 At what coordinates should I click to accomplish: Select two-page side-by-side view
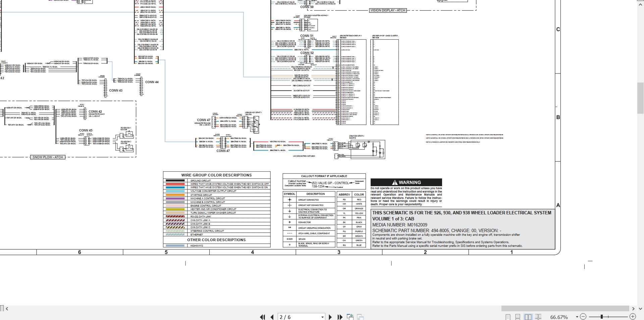(528, 317)
